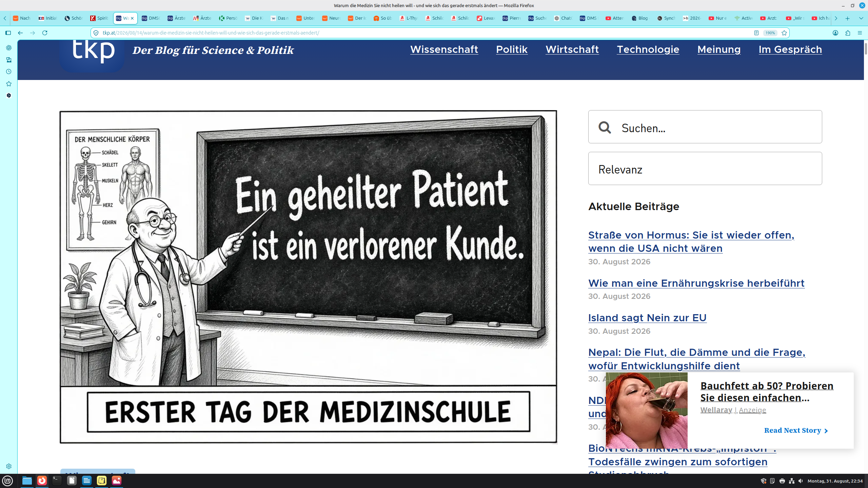Image resolution: width=868 pixels, height=488 pixels.
Task: Open the Im Gespräch section
Action: click(x=790, y=49)
